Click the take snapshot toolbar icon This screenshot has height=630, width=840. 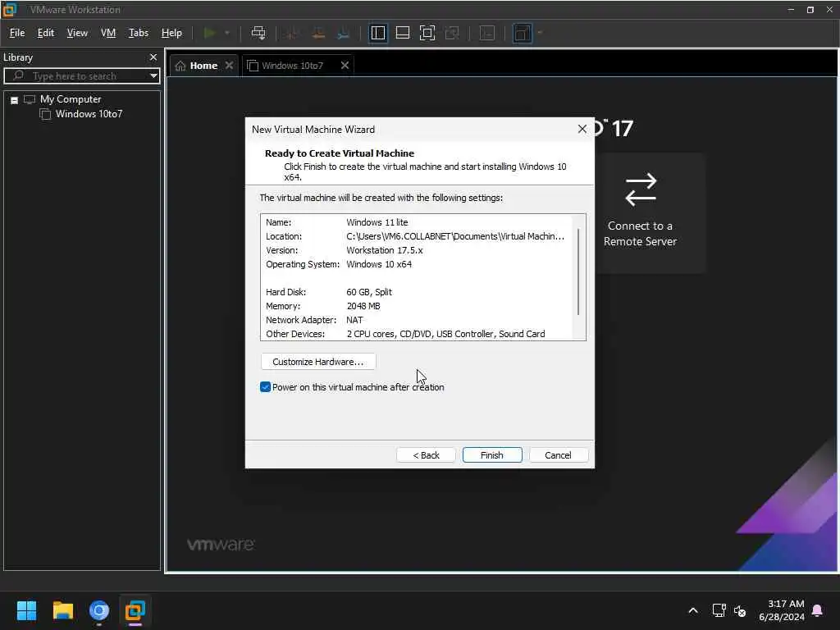[292, 33]
